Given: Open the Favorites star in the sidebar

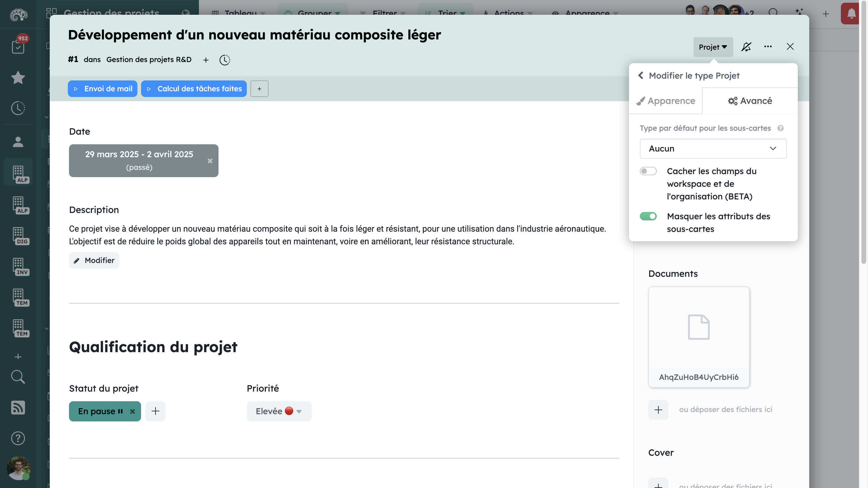Looking at the screenshot, I should tap(17, 78).
